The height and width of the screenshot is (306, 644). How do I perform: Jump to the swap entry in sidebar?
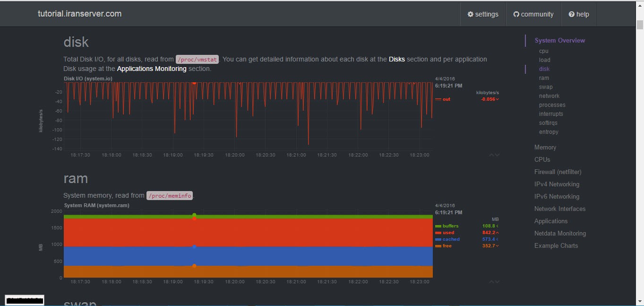tap(545, 87)
